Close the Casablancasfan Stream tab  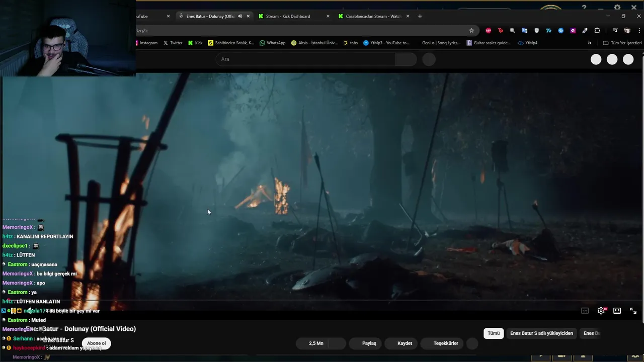point(408,16)
